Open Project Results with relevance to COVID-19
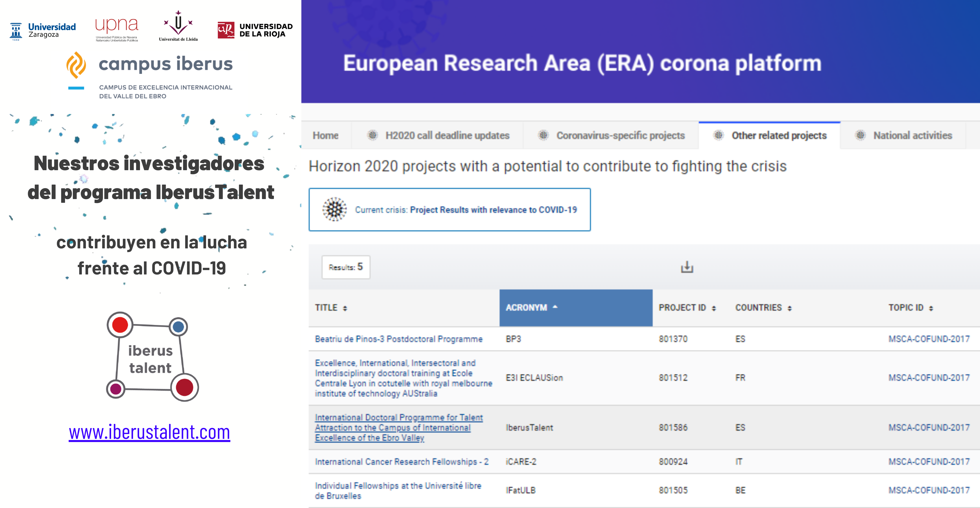The width and height of the screenshot is (980, 508). pyautogui.click(x=493, y=210)
